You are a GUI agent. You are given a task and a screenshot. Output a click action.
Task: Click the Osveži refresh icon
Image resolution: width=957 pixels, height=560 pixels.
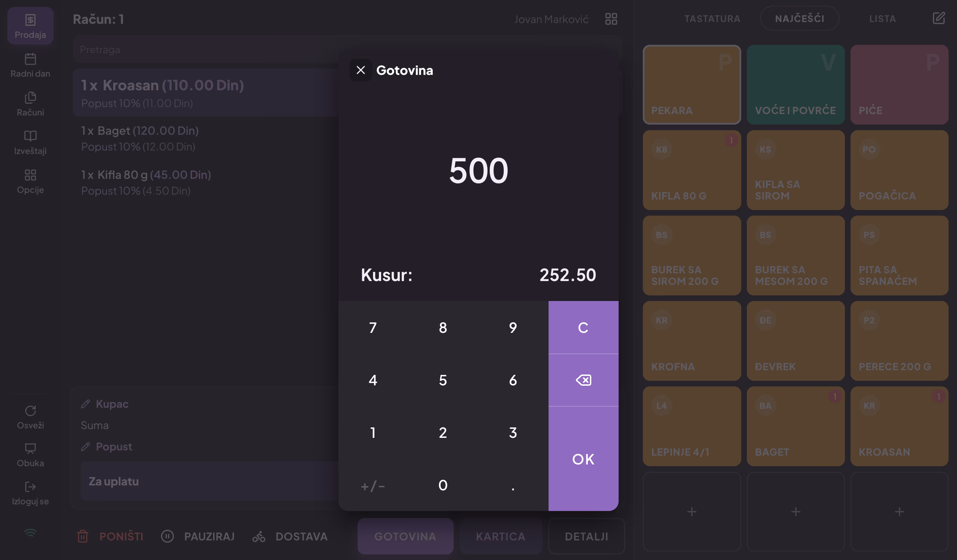click(x=30, y=411)
